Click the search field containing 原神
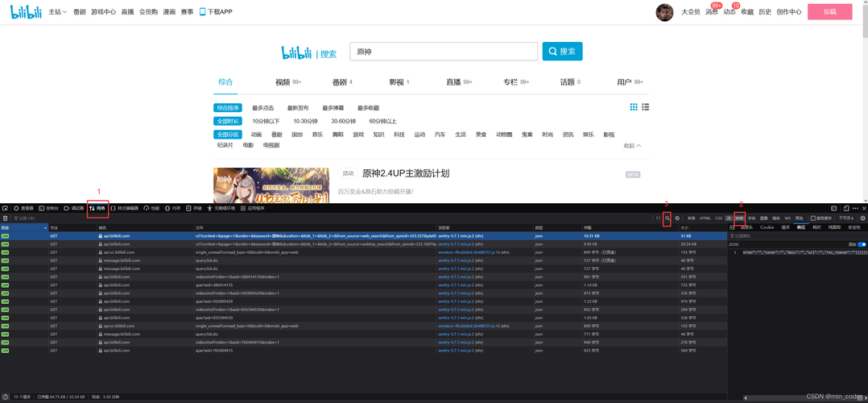868x403 pixels. 444,51
